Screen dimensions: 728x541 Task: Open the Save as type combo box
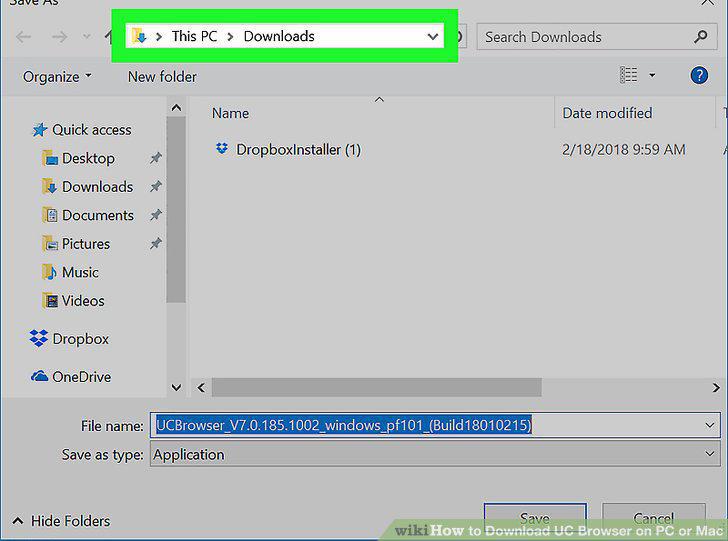pyautogui.click(x=435, y=454)
